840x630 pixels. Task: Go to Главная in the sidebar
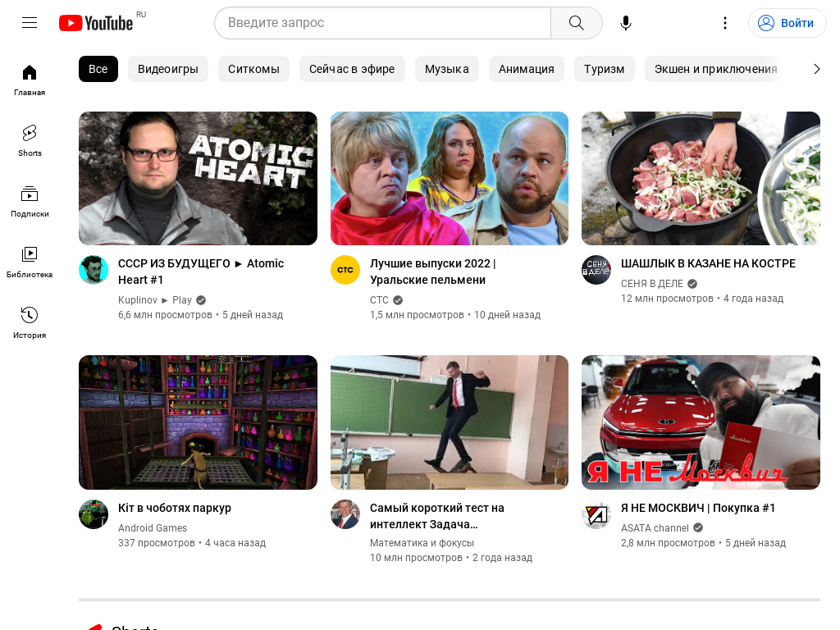point(30,80)
